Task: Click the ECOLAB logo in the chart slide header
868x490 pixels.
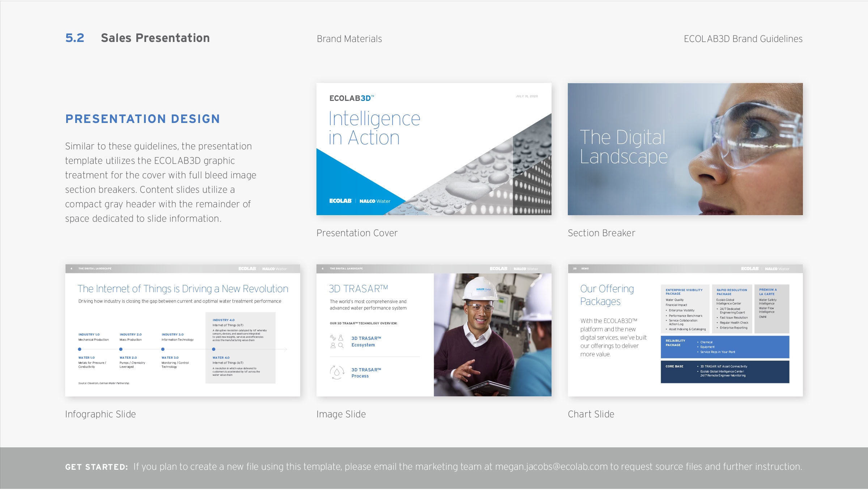Action: (x=750, y=269)
